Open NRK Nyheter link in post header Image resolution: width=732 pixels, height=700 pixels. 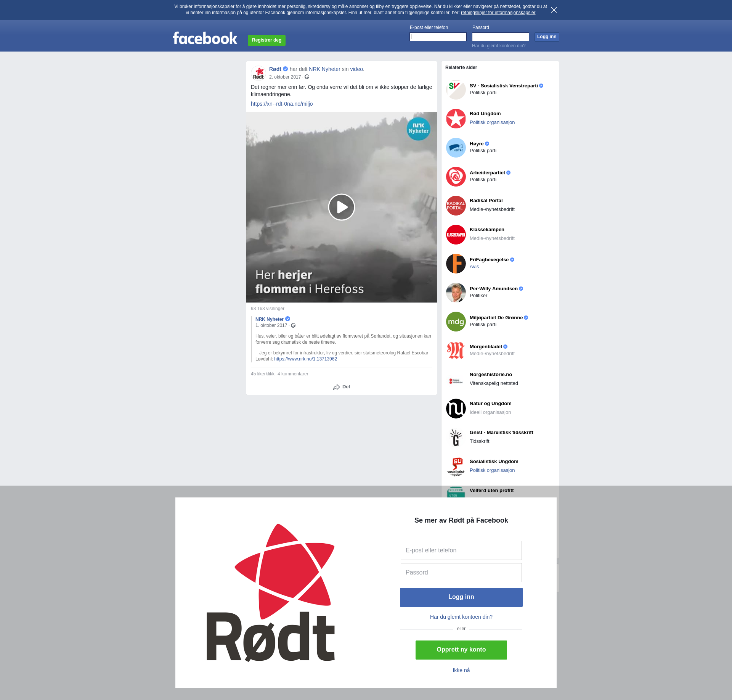(324, 69)
